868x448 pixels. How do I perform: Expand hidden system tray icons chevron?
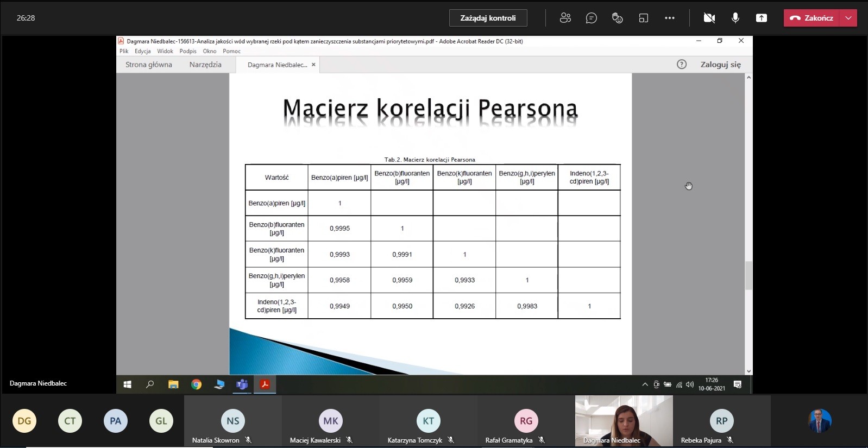tap(645, 384)
